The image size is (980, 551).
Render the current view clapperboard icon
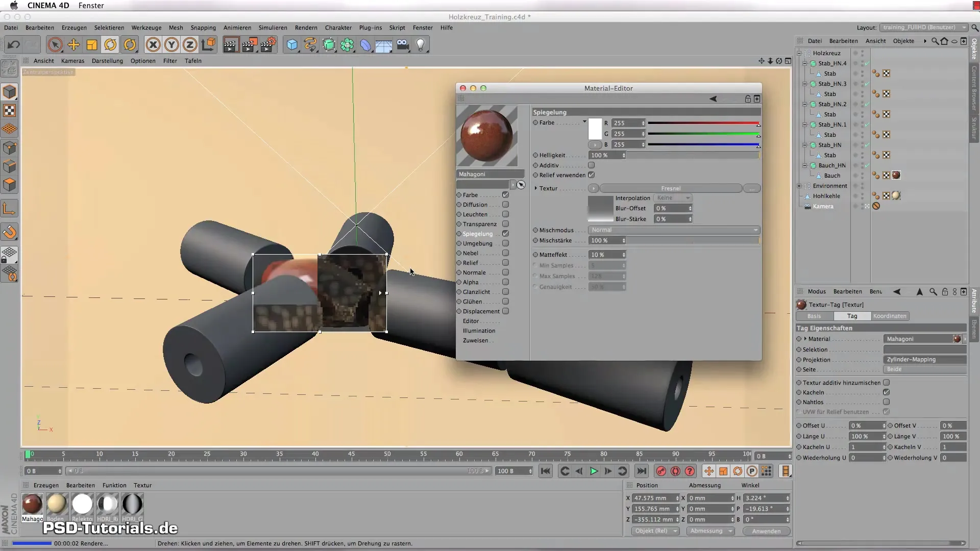[230, 45]
